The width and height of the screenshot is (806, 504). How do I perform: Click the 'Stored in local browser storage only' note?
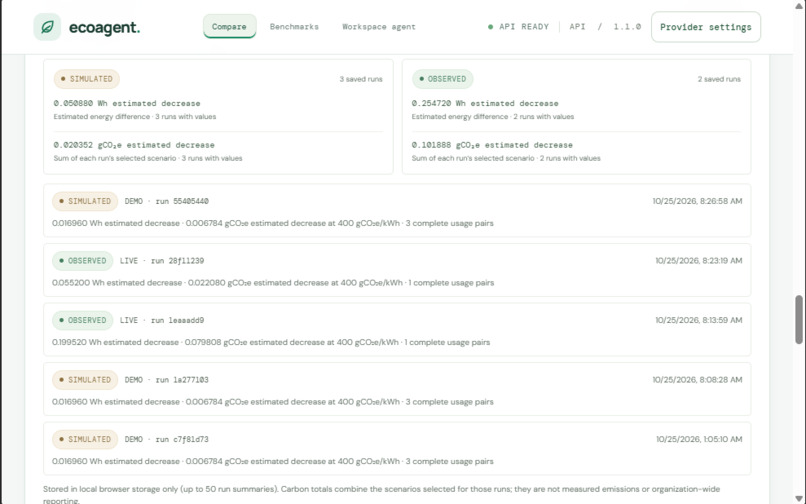[x=381, y=494]
